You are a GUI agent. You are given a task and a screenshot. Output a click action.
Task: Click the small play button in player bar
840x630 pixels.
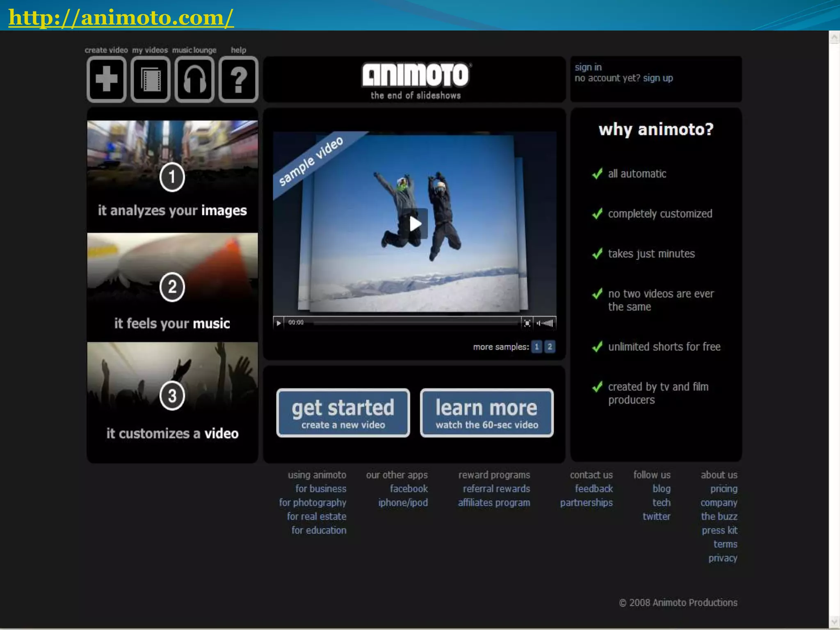pos(278,323)
